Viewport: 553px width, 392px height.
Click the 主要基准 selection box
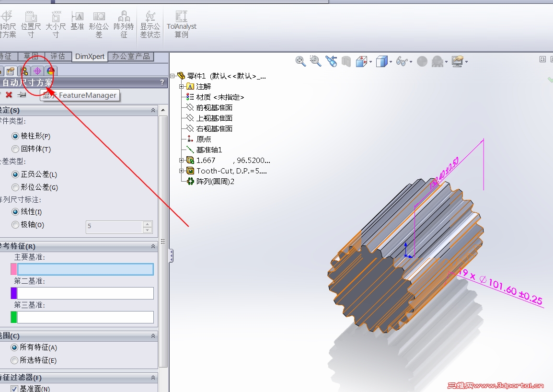pos(85,270)
